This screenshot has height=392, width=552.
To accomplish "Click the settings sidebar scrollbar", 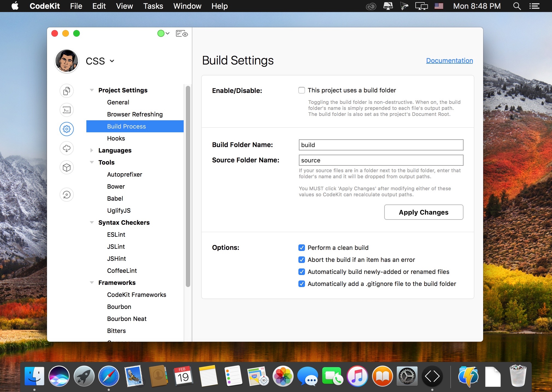I will tap(188, 186).
